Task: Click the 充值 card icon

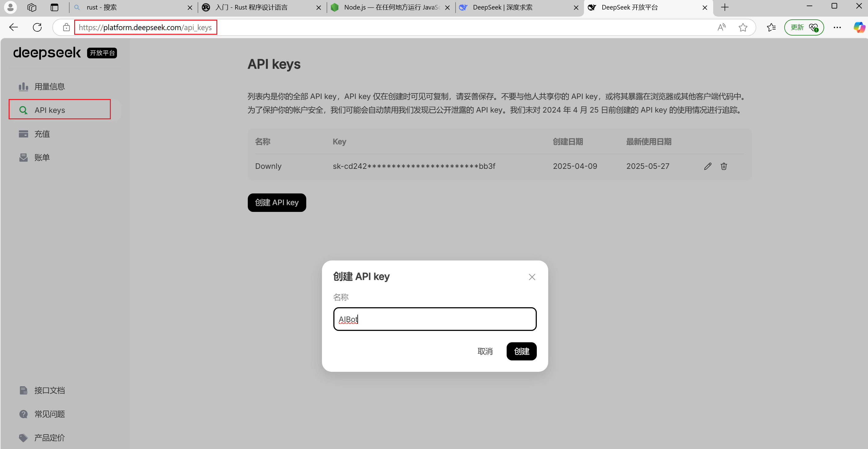Action: tap(23, 133)
